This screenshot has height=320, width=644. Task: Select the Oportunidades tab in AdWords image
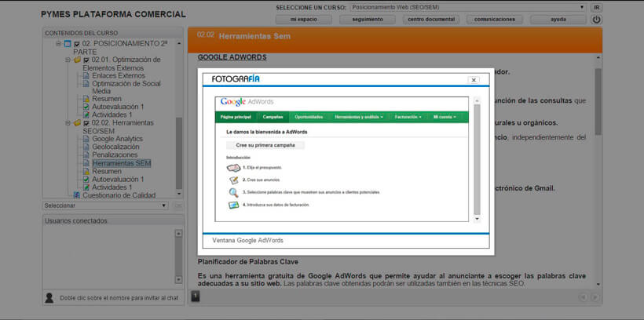click(x=309, y=117)
